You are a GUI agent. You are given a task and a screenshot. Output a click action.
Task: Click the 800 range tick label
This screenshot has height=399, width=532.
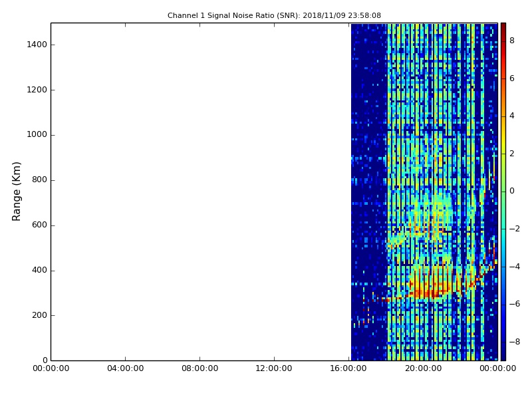tap(39, 180)
